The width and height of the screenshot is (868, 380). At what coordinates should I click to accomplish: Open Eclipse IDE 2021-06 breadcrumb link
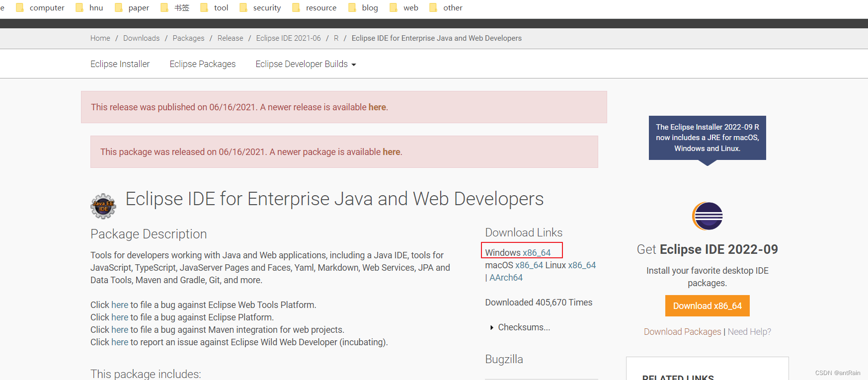[x=288, y=38]
